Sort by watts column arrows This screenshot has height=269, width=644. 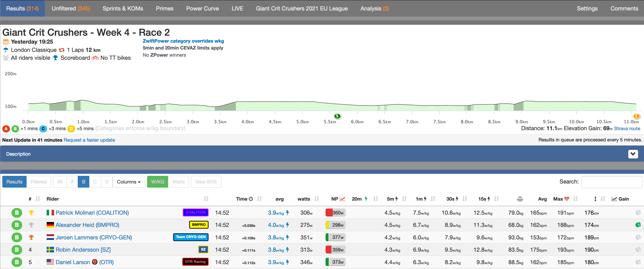click(317, 199)
